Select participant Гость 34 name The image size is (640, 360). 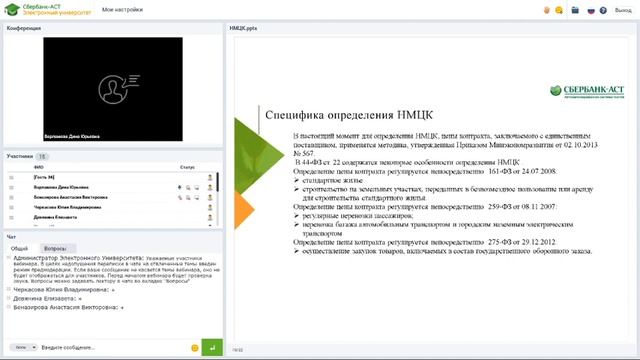coord(44,178)
